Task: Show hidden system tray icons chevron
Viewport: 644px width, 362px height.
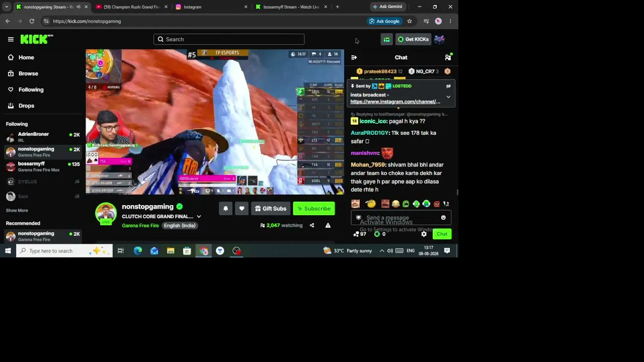Action: point(382,251)
